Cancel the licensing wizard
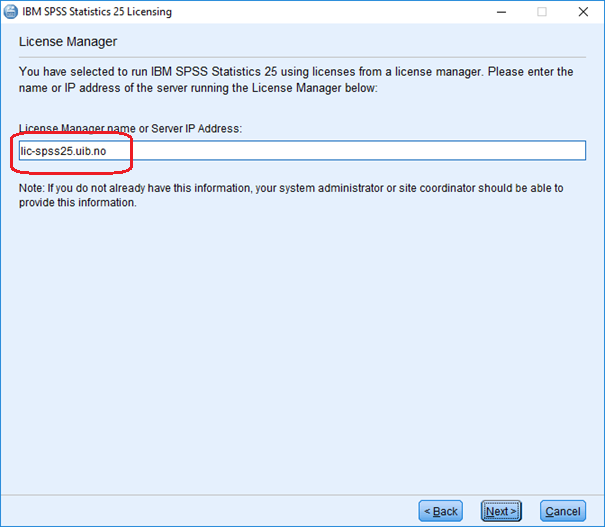Image resolution: width=605 pixels, height=527 pixels. 563,511
